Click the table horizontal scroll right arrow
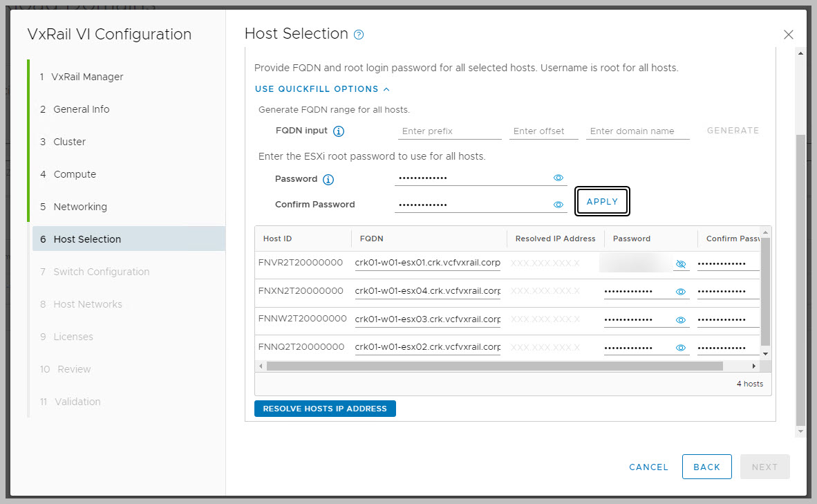 click(x=754, y=366)
